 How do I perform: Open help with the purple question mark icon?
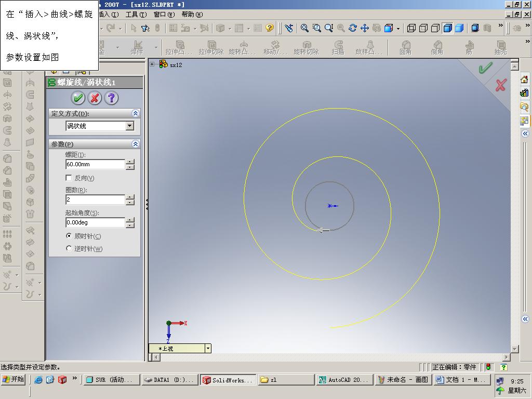111,98
